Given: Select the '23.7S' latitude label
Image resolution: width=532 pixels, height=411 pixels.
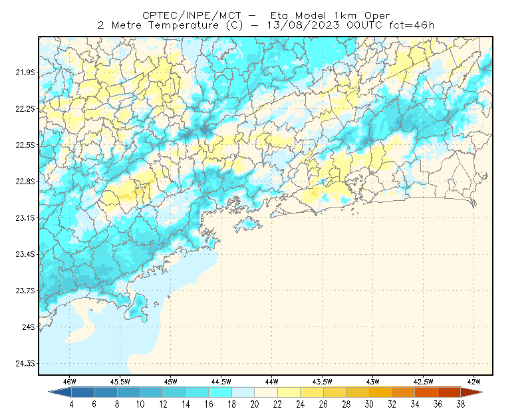Looking at the screenshot, I should [x=25, y=291].
